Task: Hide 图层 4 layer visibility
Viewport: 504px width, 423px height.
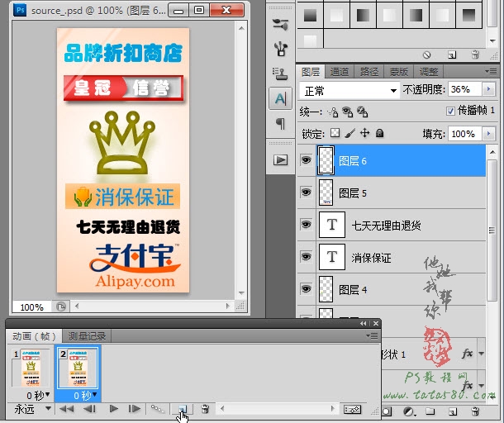Action: [x=306, y=288]
